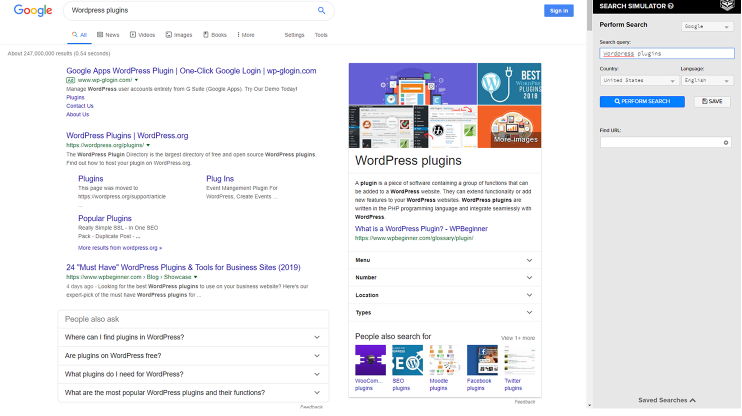Click the knowledge panel Feedback link
Screen dimensions: 742x416
pos(525,402)
